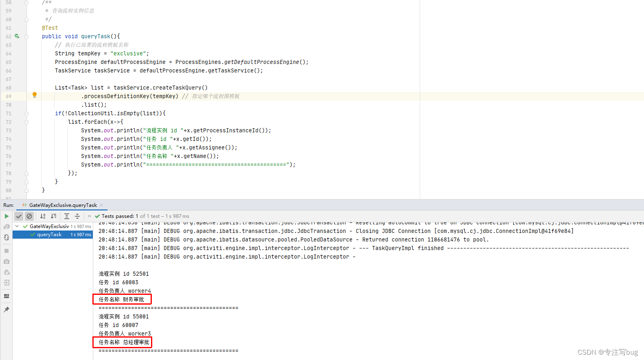This screenshot has width=644, height=360.
Task: Click the Closing JDBC Connection log line
Action: click(336, 231)
